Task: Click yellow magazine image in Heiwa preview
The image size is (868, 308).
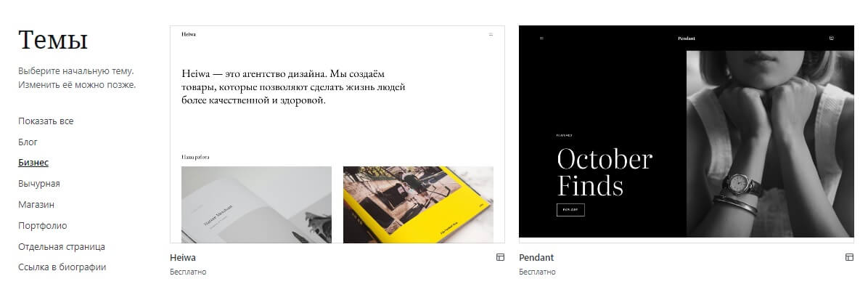Action: click(419, 205)
